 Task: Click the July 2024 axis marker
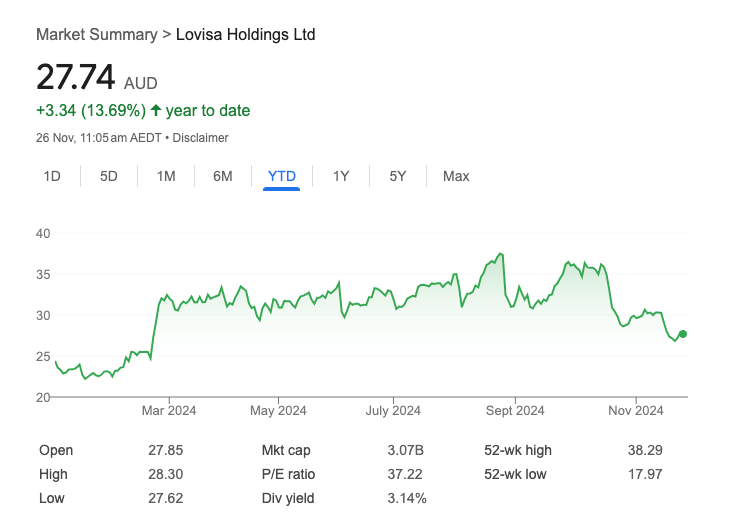393,410
